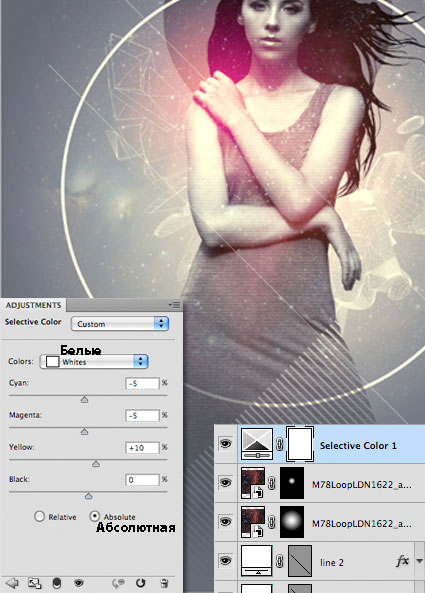Return to the adjustment list with back arrow

point(12,583)
